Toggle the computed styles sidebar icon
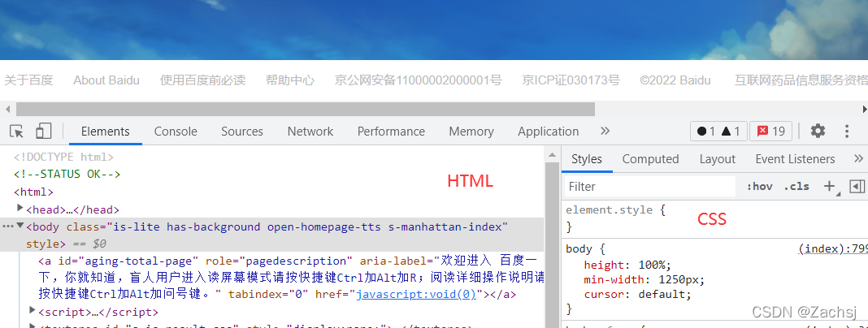Viewport: 868px width, 328px height. (857, 187)
